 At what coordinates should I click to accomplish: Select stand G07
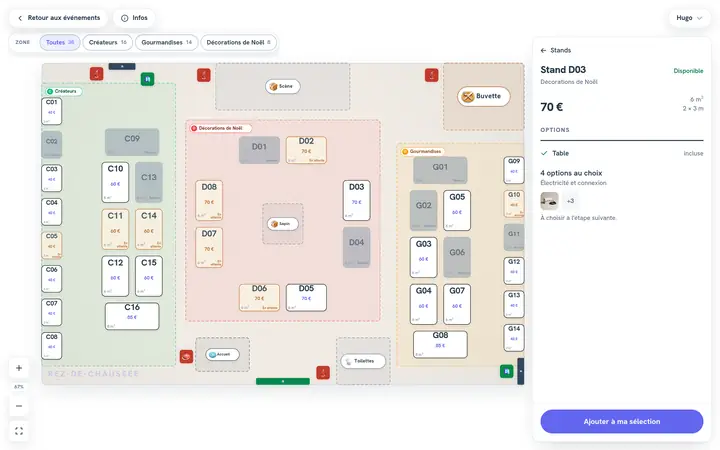(457, 304)
